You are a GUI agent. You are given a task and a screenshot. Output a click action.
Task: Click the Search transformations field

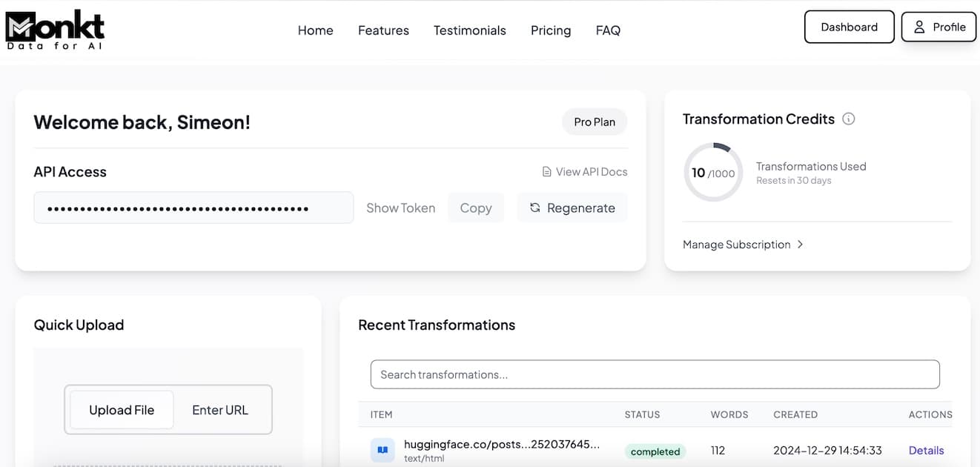tap(655, 374)
